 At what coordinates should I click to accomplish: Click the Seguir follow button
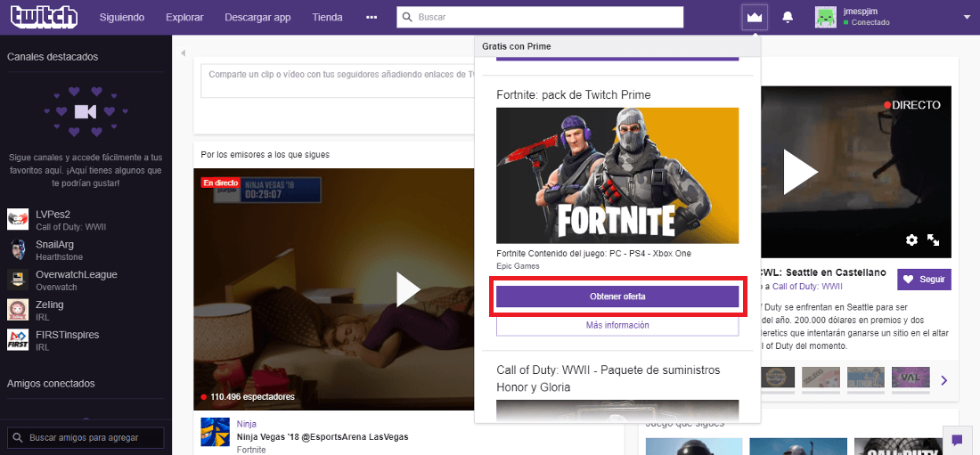click(925, 280)
